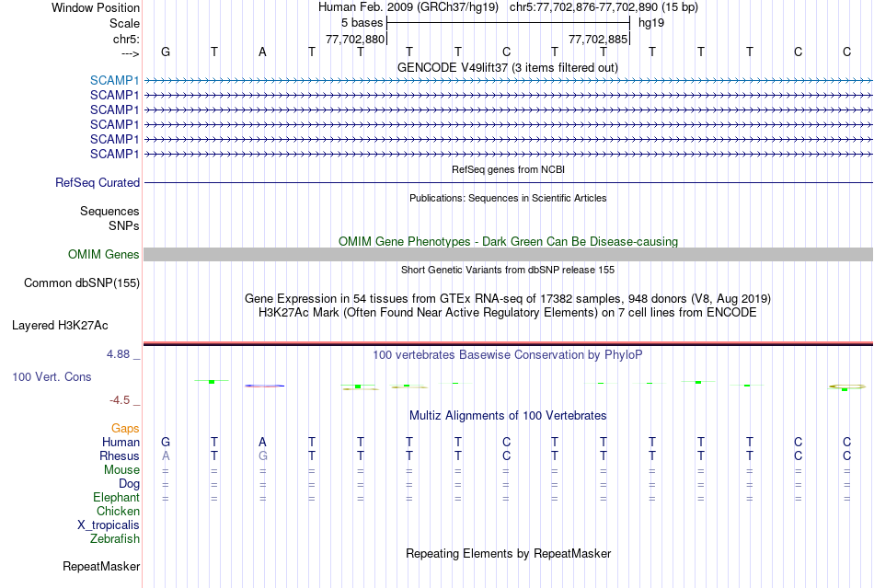
Task: Click the faded G mismatch in the Rhesus row
Action: pyautogui.click(x=262, y=455)
